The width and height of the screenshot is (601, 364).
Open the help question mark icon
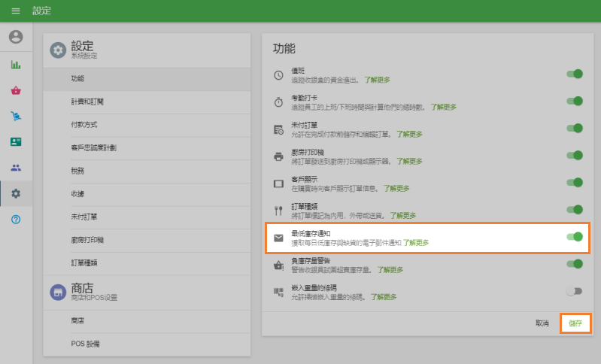click(x=16, y=220)
